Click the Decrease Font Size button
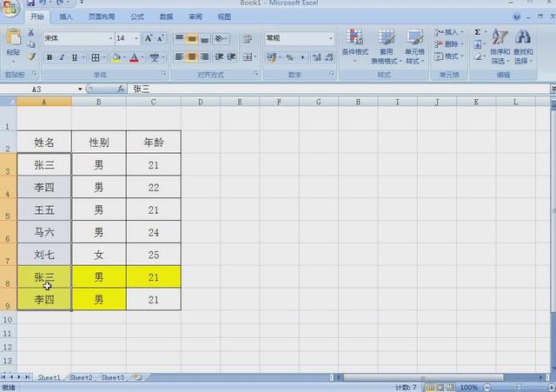This screenshot has width=556, height=392. click(x=160, y=38)
